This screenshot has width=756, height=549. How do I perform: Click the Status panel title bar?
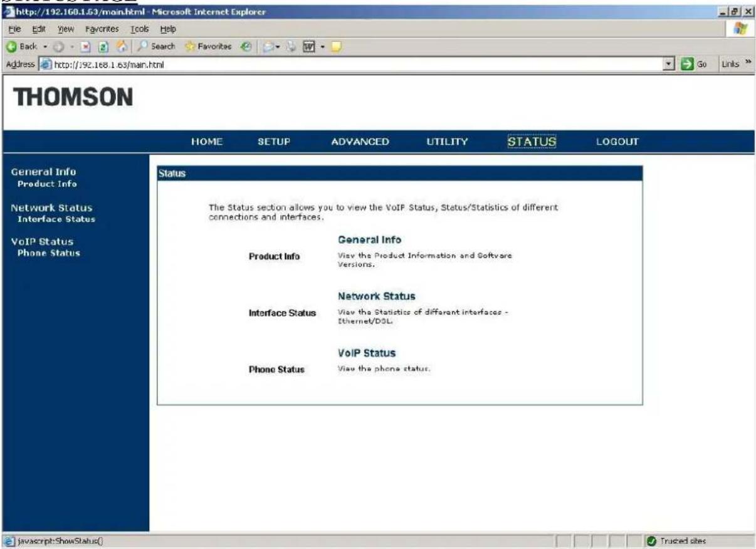coord(400,173)
